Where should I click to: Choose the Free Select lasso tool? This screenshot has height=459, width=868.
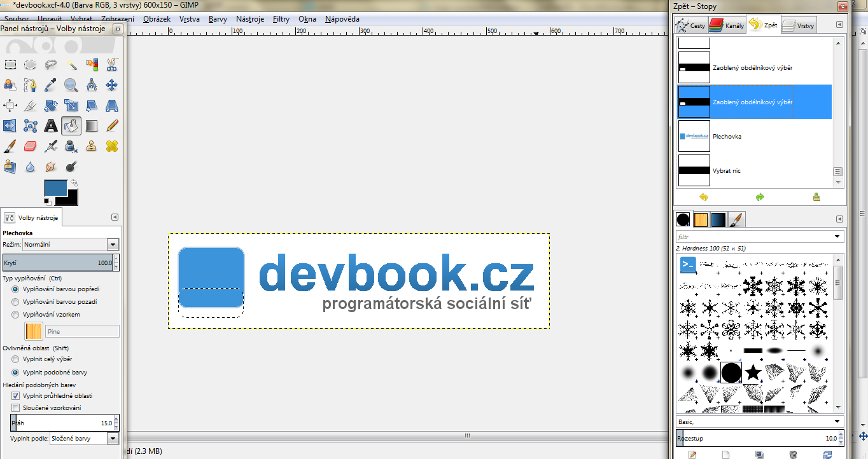tap(51, 64)
